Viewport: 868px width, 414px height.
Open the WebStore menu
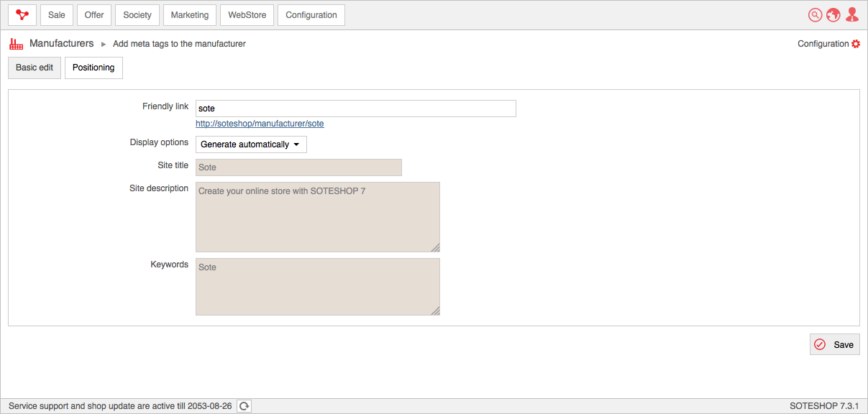[x=247, y=15]
